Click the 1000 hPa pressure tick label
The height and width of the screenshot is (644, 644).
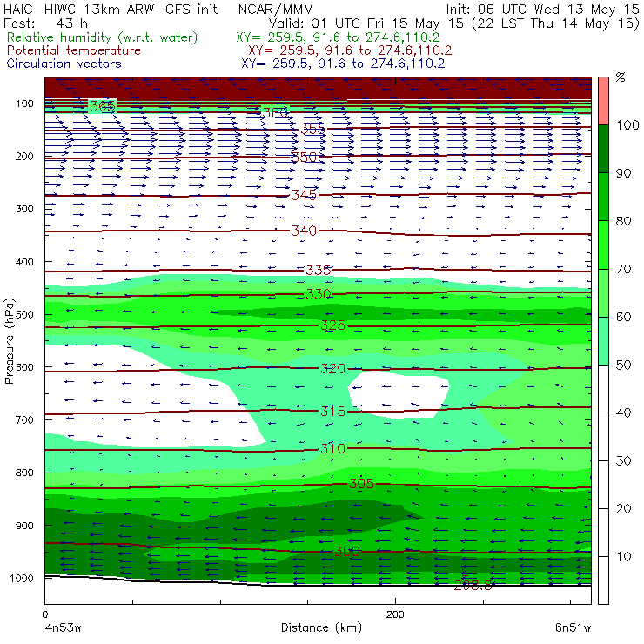[x=22, y=578]
